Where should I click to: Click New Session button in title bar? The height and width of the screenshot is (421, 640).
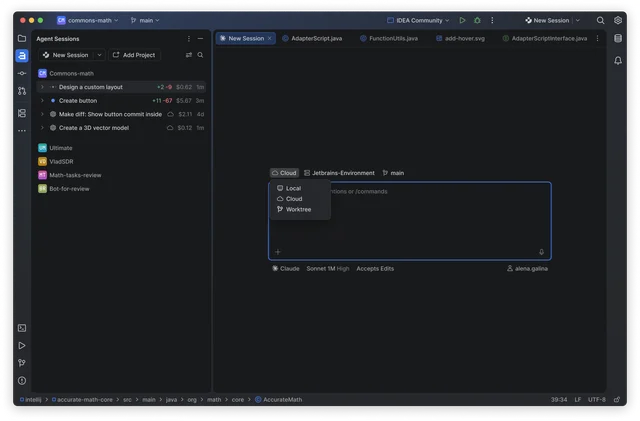[547, 20]
